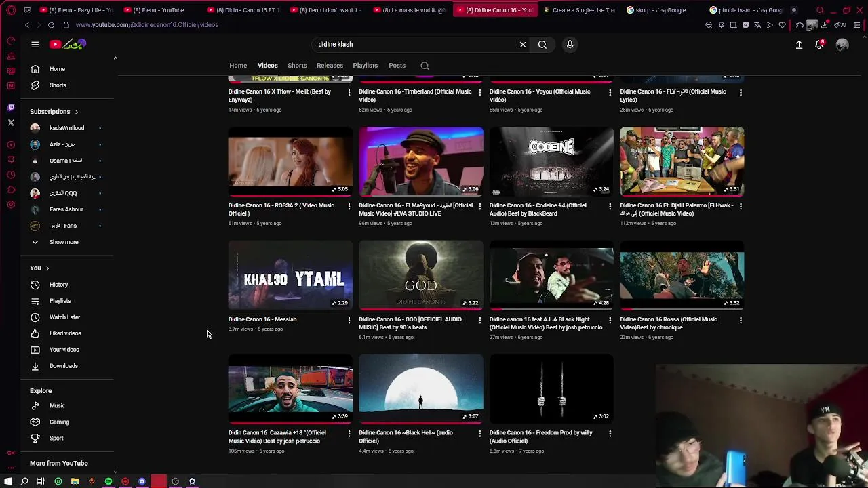The image size is (868, 488).
Task: Open more options for Messiah video
Action: click(349, 320)
